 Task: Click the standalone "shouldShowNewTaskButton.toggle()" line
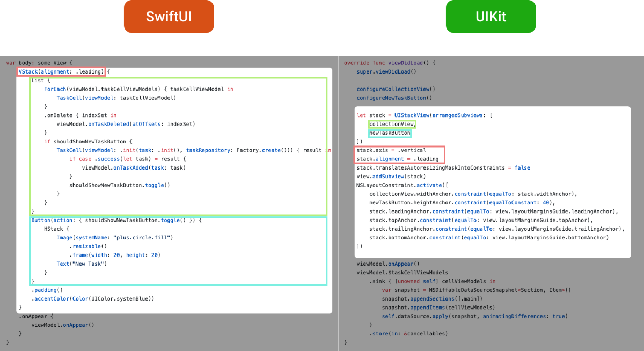pyautogui.click(x=119, y=185)
